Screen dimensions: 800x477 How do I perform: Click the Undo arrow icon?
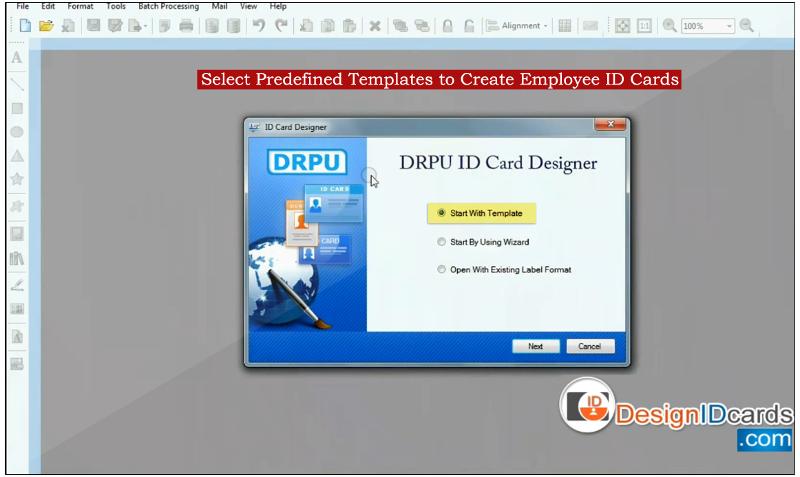point(259,25)
